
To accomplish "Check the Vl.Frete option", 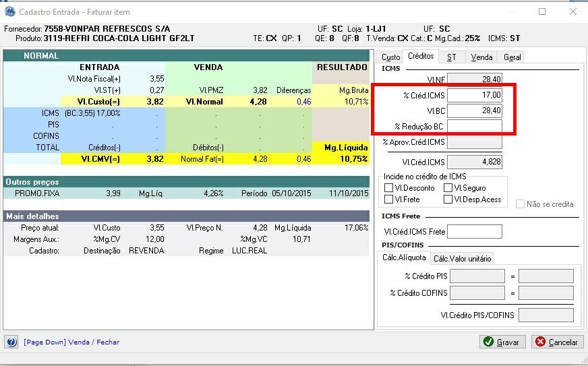I will 389,200.
